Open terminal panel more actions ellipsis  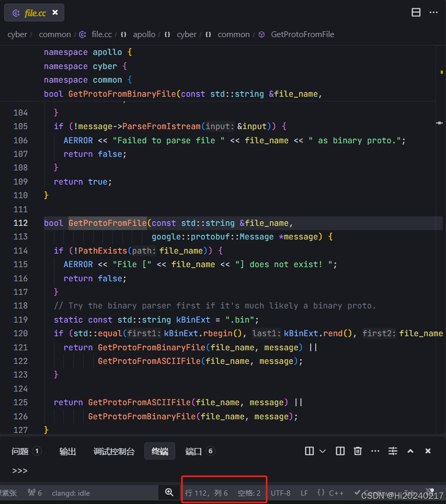(x=375, y=451)
